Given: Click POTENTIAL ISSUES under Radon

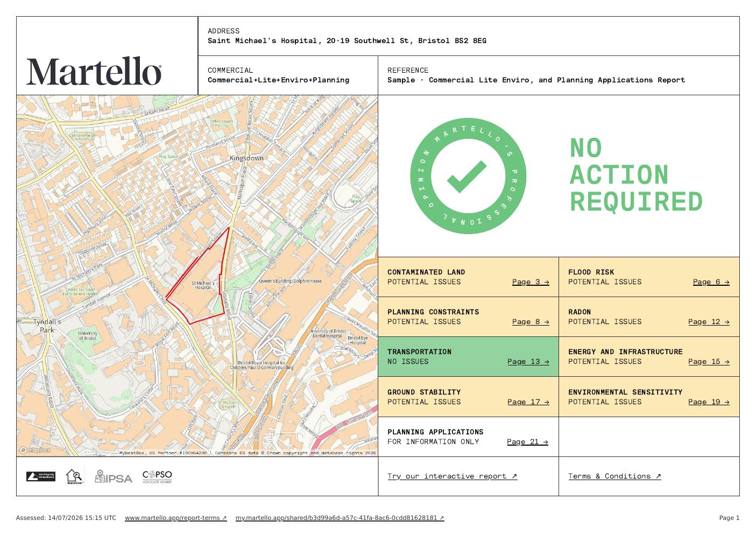Looking at the screenshot, I should [605, 321].
